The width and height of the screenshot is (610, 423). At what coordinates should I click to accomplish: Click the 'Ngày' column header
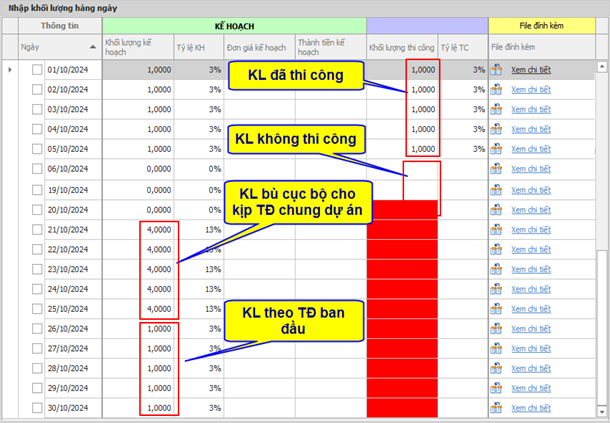(31, 47)
